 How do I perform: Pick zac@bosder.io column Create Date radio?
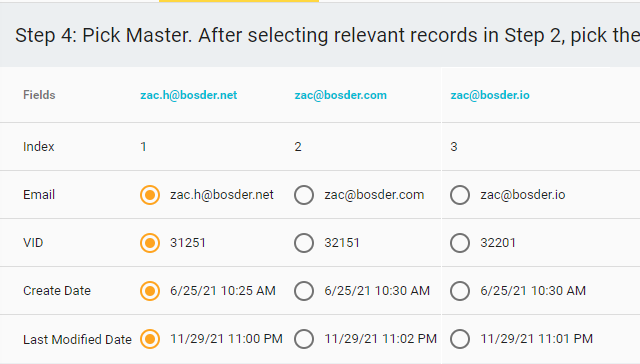click(x=460, y=291)
